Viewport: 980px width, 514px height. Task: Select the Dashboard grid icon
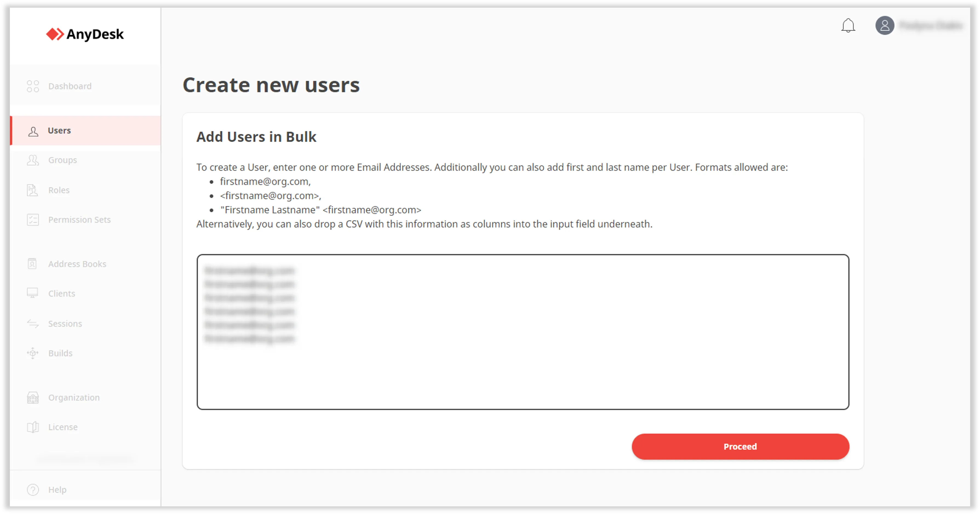(33, 86)
